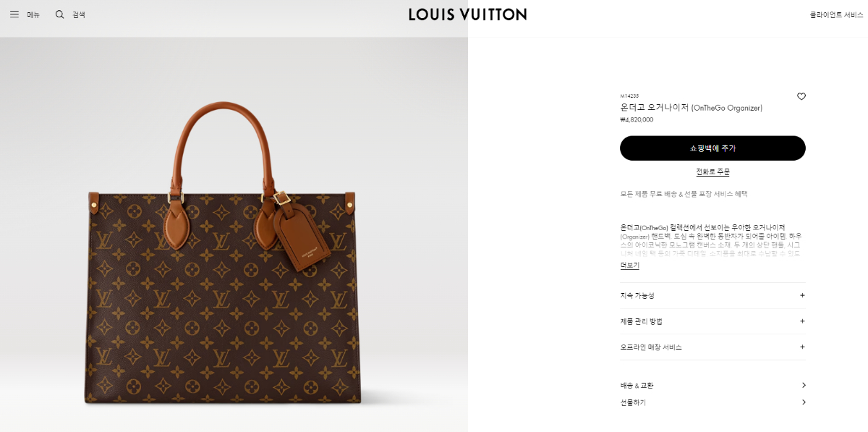Click the OnTheGo bag product image
This screenshot has width=868, height=432.
tap(223, 253)
